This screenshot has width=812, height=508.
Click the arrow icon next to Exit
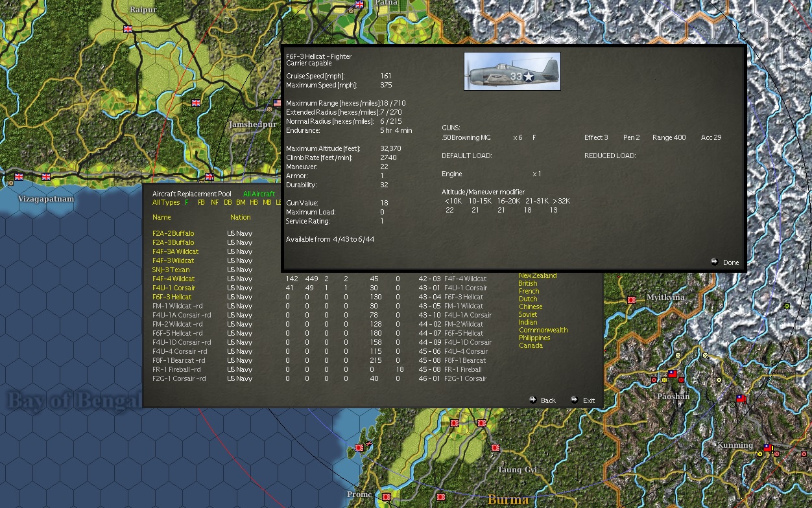pyautogui.click(x=574, y=400)
